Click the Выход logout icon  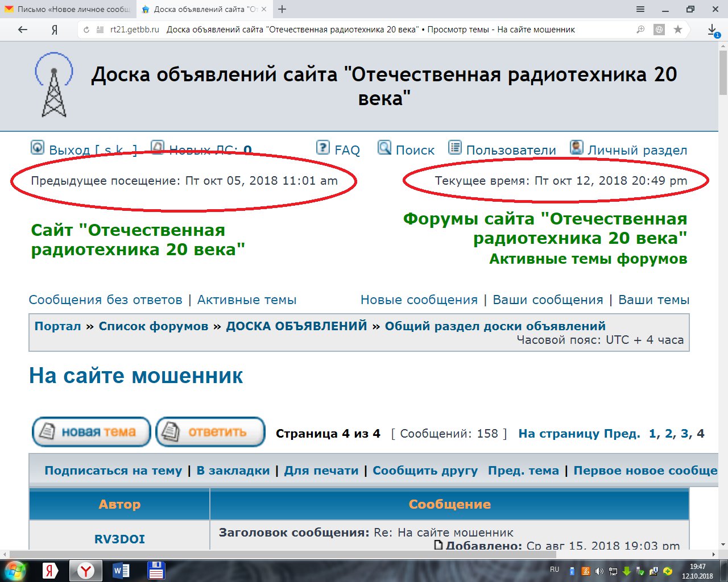[x=37, y=148]
